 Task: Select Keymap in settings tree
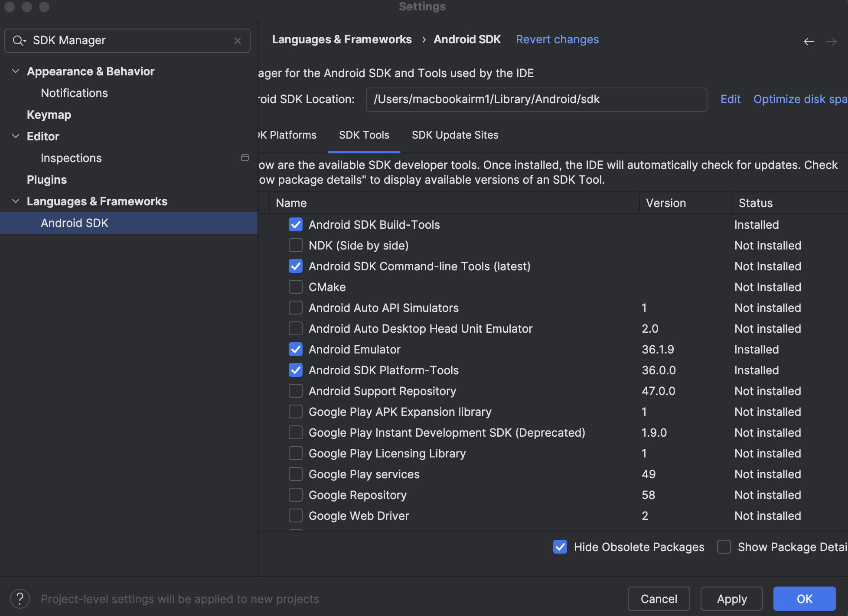[x=49, y=115]
